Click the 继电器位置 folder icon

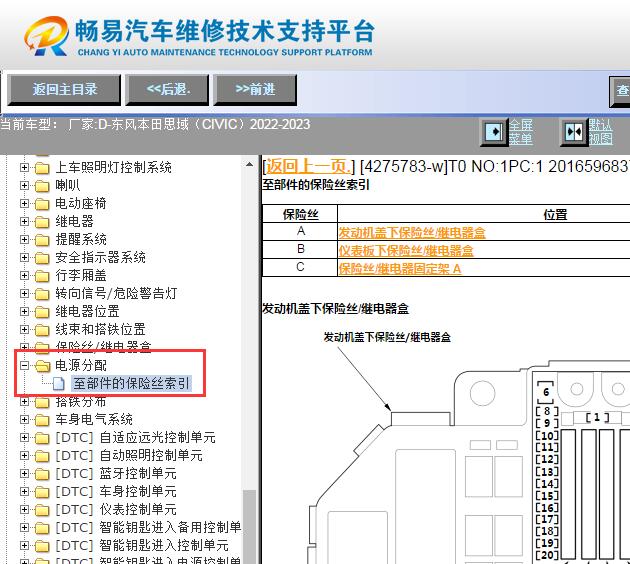42,312
